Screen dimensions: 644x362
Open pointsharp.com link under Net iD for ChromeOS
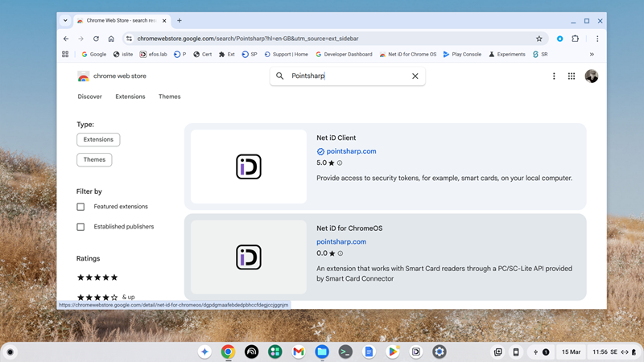point(341,241)
